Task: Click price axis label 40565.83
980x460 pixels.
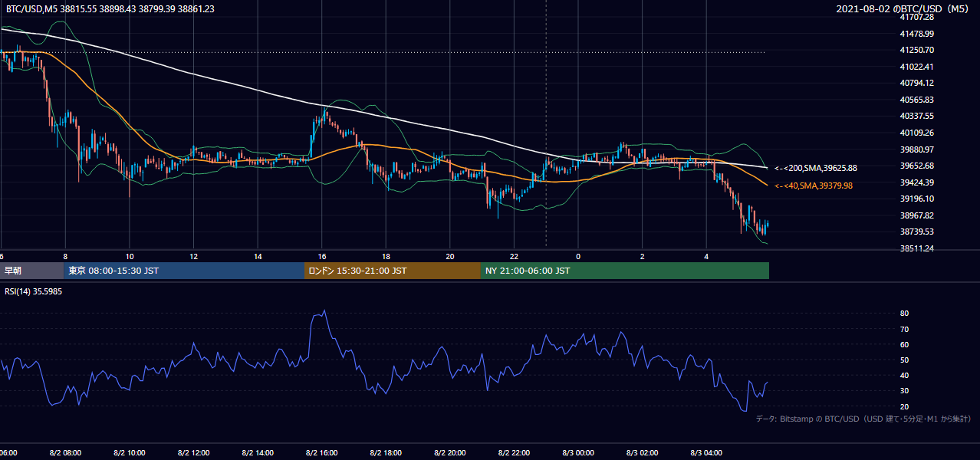Action: 916,100
